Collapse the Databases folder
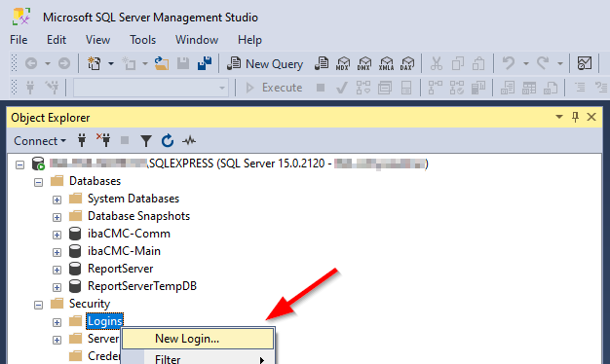 pos(39,182)
